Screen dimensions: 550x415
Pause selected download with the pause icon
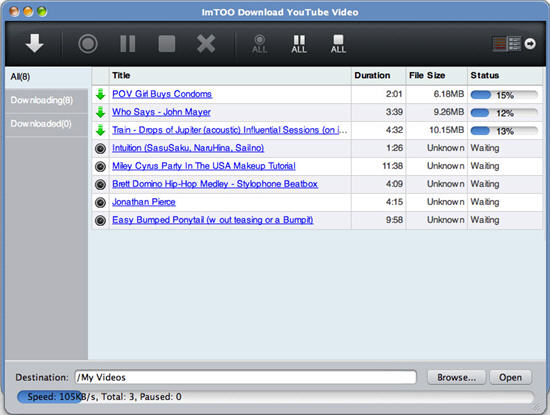[128, 44]
